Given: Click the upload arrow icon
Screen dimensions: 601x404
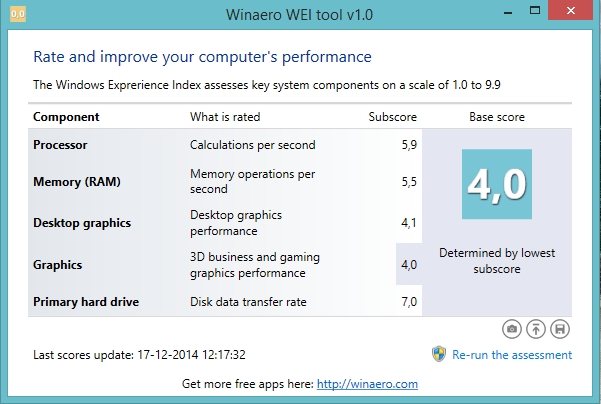Looking at the screenshot, I should (536, 329).
